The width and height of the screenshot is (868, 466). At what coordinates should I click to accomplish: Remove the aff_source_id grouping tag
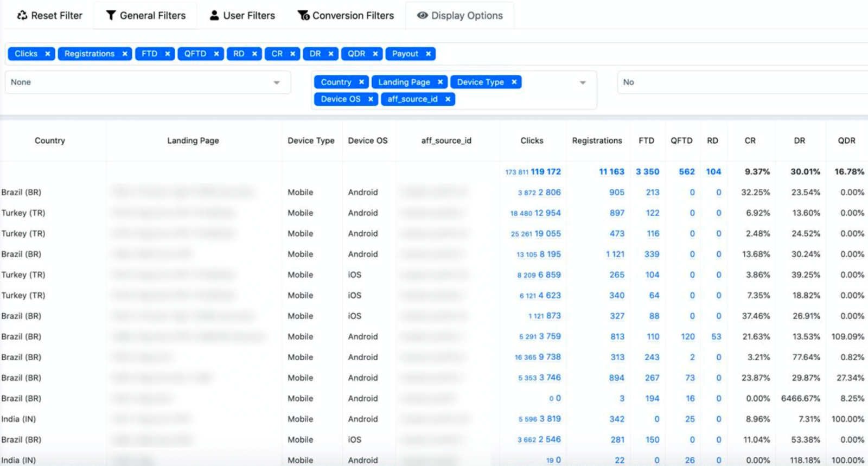tap(448, 99)
